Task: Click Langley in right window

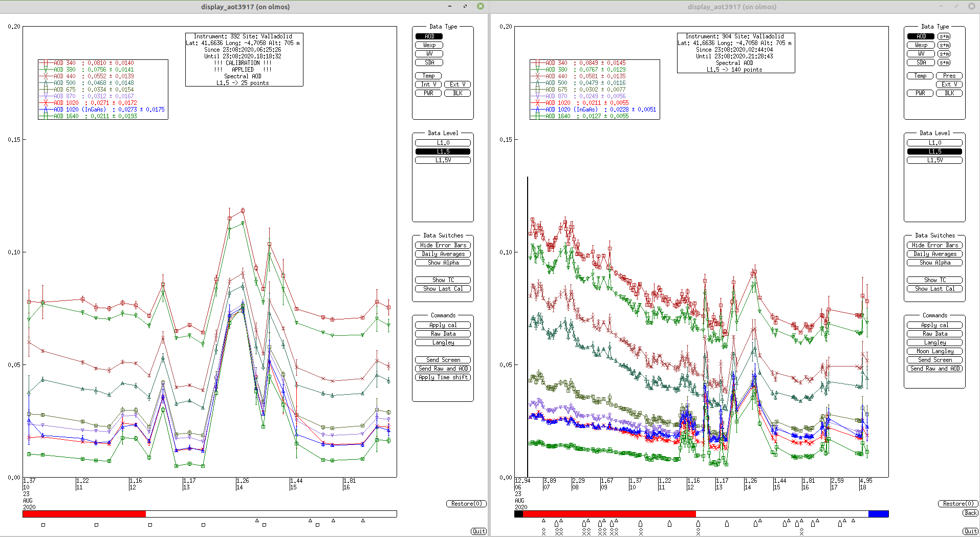Action: (934, 342)
